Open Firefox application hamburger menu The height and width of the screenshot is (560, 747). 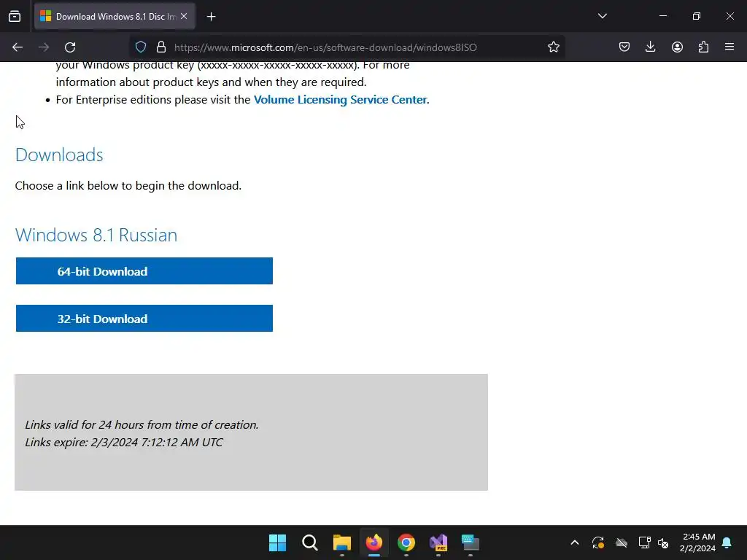(x=729, y=47)
